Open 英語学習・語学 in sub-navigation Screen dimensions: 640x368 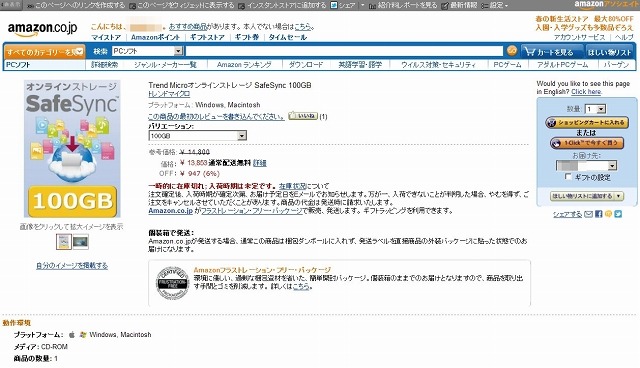tap(360, 65)
